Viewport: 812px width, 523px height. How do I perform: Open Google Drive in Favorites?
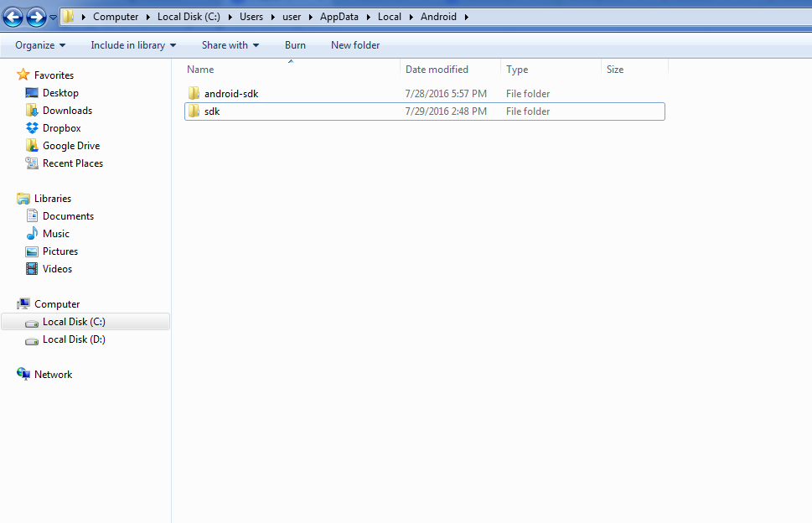pyautogui.click(x=71, y=146)
